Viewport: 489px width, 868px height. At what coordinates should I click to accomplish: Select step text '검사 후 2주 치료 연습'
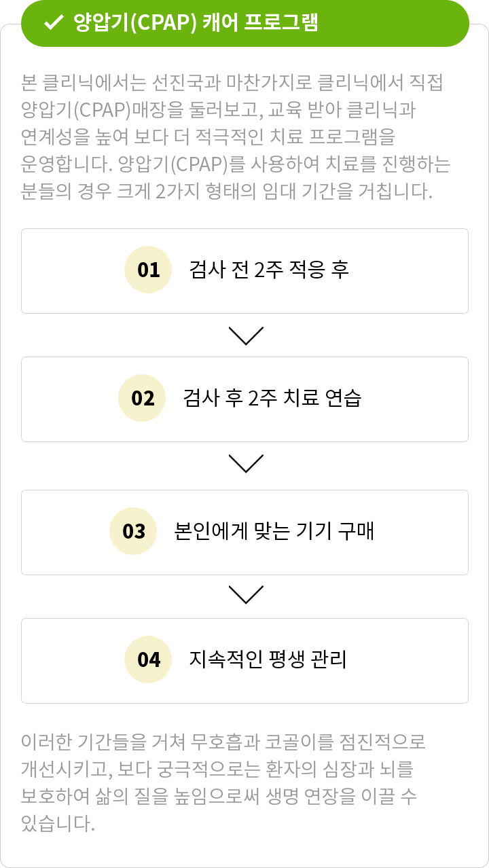coord(272,398)
